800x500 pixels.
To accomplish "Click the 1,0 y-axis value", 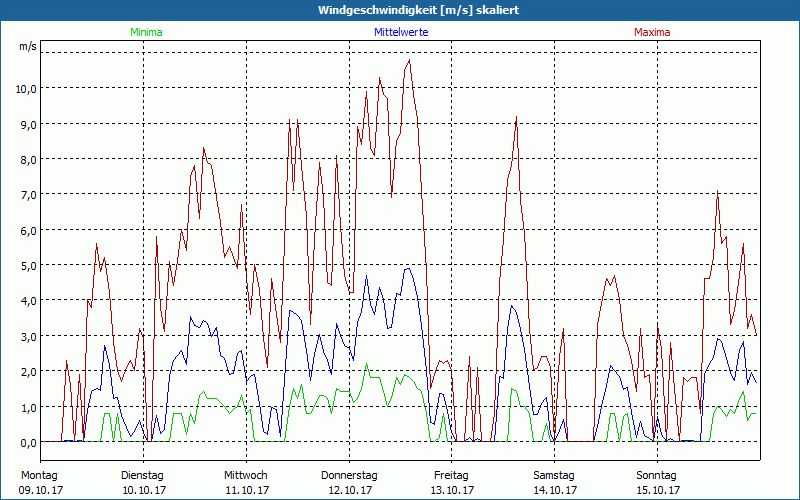I will coord(29,407).
